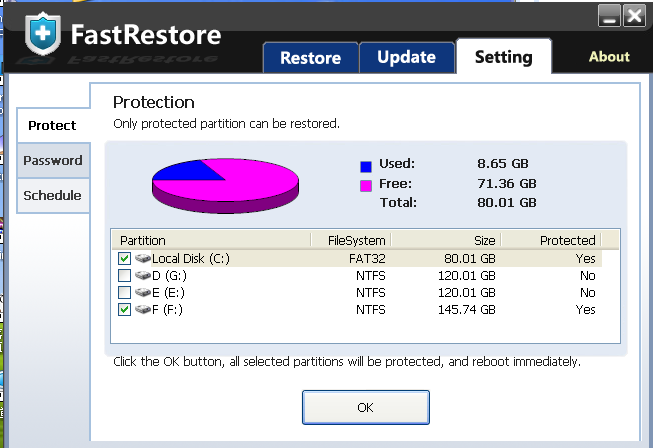The height and width of the screenshot is (448, 653).
Task: Select the Password side tab
Action: click(52, 160)
